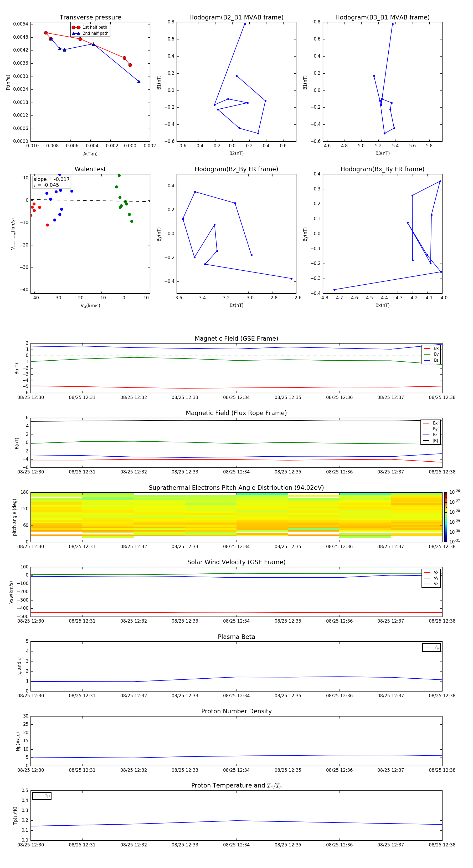Click the red Bx line in GSE plot

(236, 387)
